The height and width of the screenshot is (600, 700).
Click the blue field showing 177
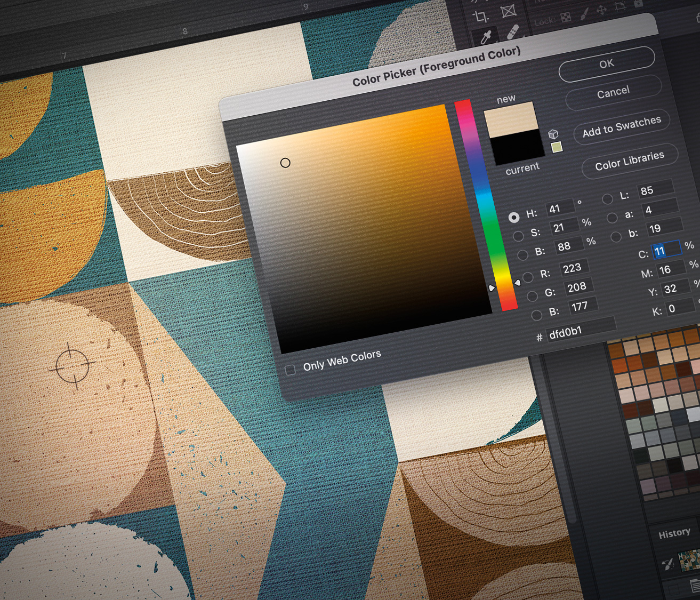coord(583,306)
